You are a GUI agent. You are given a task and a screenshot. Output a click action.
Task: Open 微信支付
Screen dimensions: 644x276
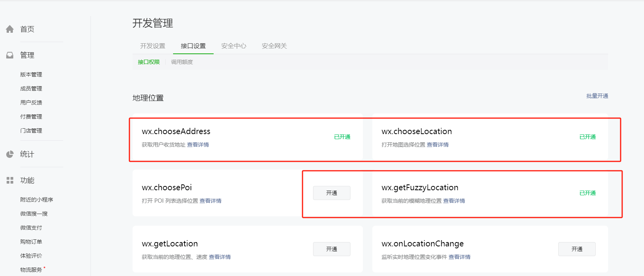(x=31, y=228)
